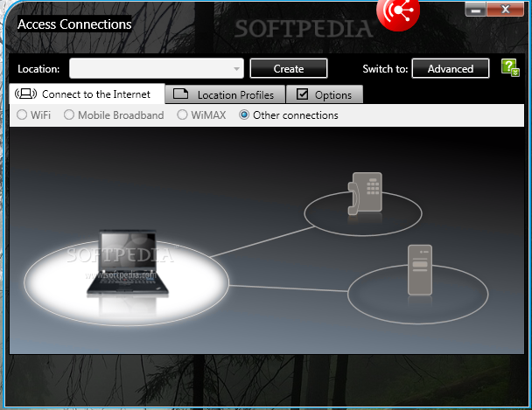The image size is (532, 410).
Task: Click the Create button
Action: coord(289,68)
